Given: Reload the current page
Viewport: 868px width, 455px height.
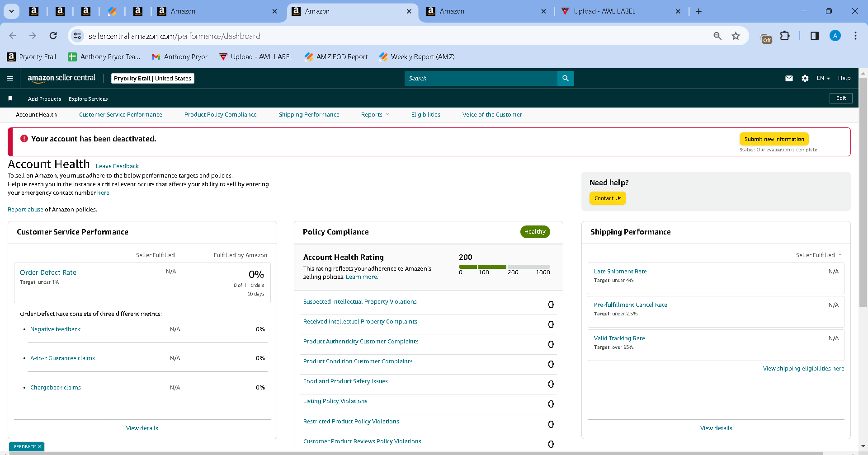Looking at the screenshot, I should pos(53,36).
